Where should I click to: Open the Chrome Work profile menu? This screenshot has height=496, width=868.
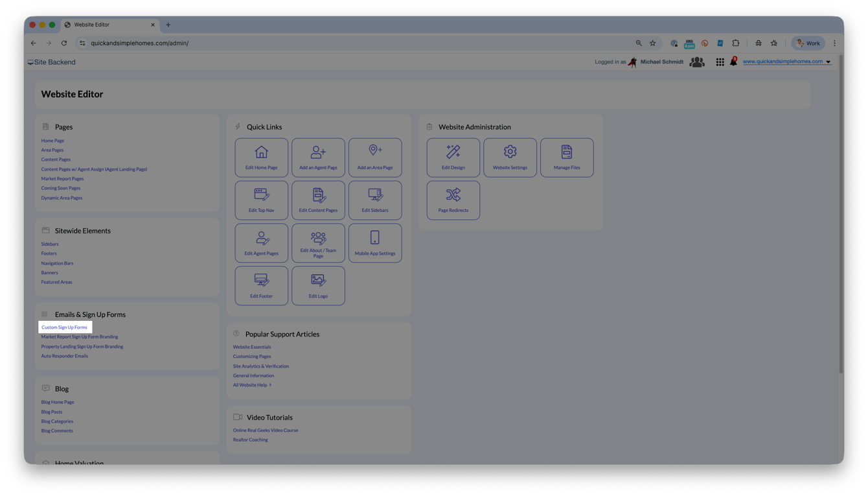(x=808, y=43)
